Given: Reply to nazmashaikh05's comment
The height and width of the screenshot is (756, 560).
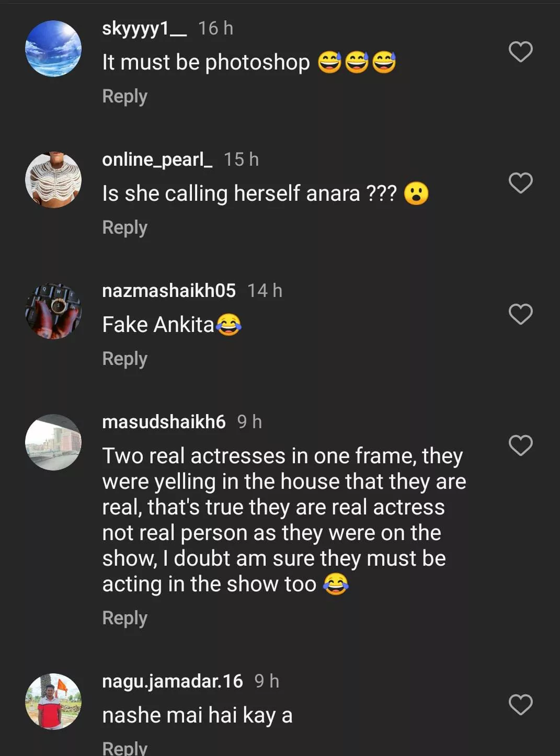Looking at the screenshot, I should [124, 359].
